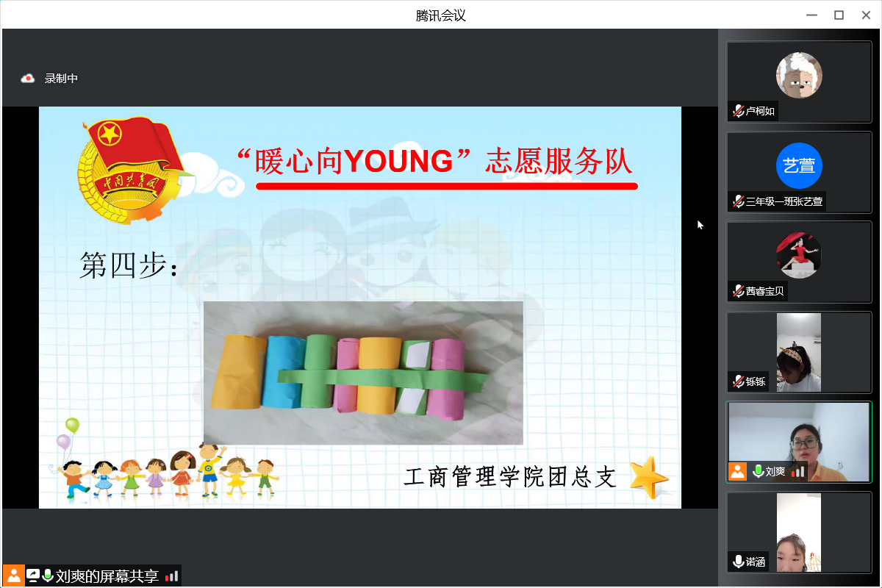Click the orange host badge in 刘爽's tile
The image size is (882, 588).
(x=737, y=471)
